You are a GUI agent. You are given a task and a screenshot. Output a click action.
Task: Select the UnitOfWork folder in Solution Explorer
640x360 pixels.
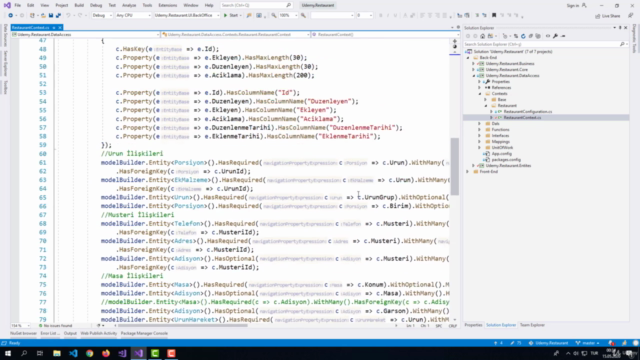pyautogui.click(x=502, y=148)
